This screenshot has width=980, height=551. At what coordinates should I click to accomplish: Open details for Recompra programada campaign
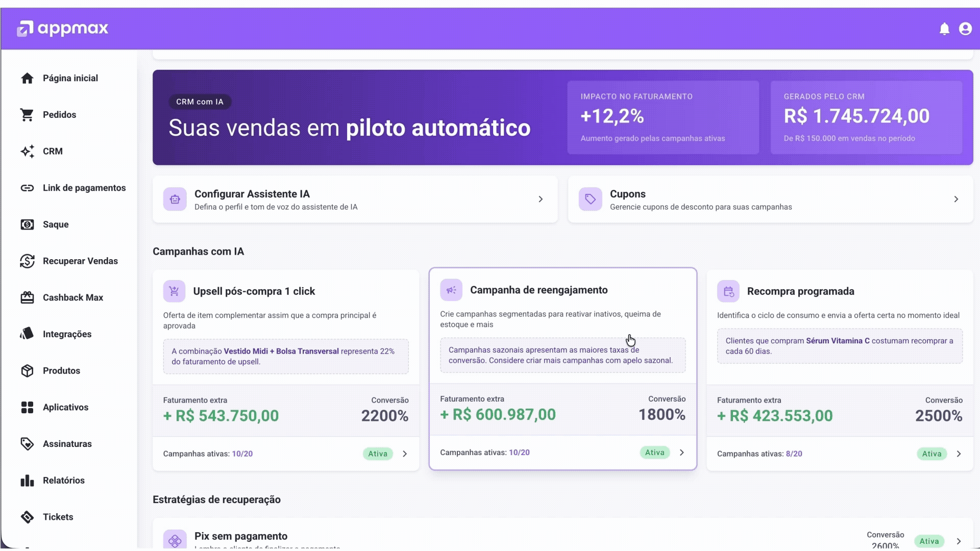click(959, 454)
